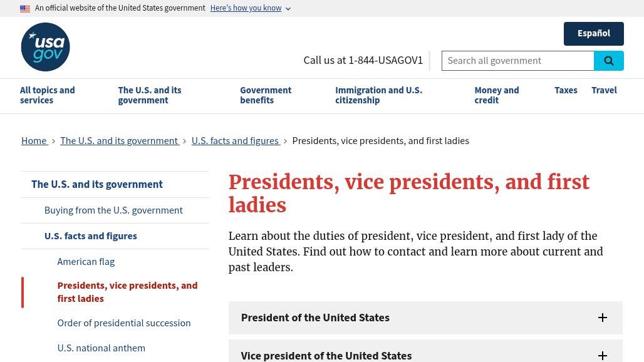Open U.S. national anthem sidebar link
Viewport: 644px width, 362px height.
click(101, 348)
